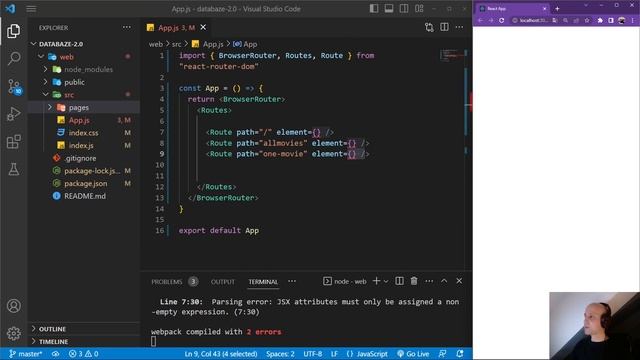Show more panel tabs ellipsis
Viewport: 640px width, 360px height.
coord(292,281)
